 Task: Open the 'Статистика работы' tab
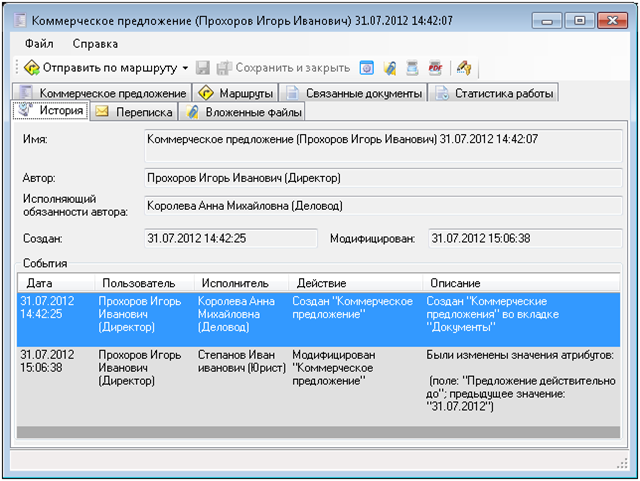tap(493, 93)
